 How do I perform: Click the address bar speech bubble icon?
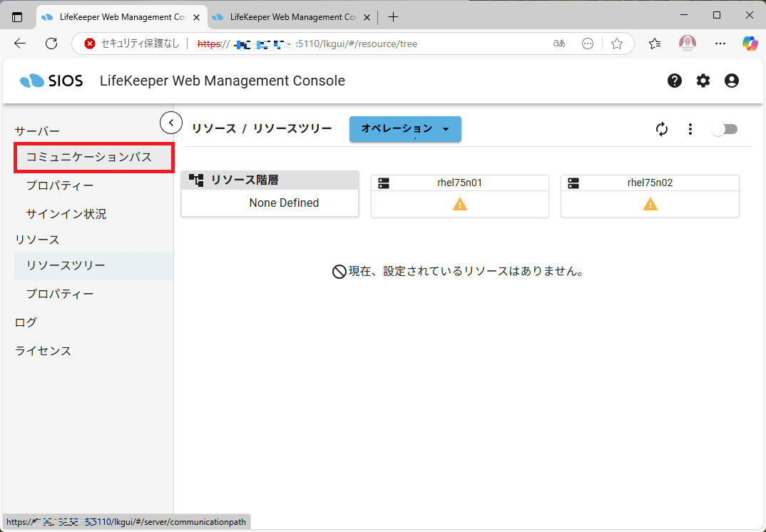tap(588, 44)
